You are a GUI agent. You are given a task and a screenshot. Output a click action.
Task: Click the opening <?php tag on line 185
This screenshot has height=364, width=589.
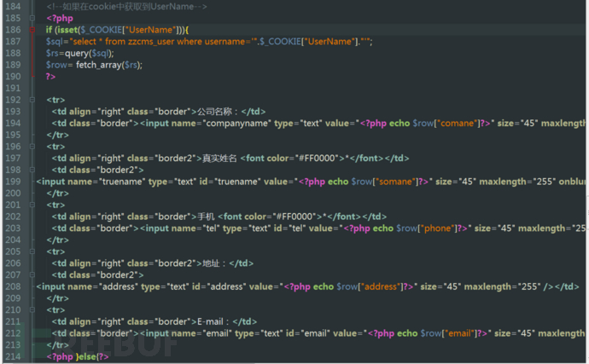point(60,18)
